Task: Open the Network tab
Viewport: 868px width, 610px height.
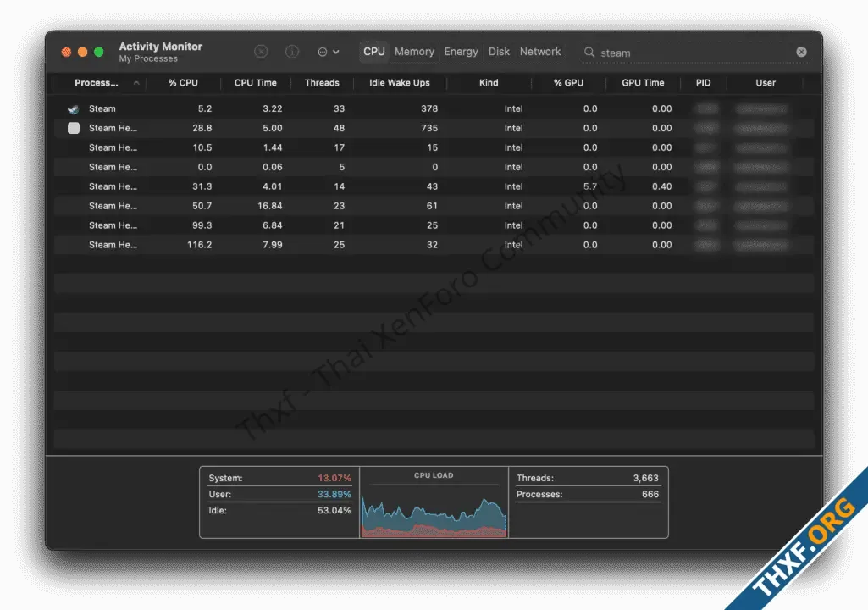Action: click(x=540, y=52)
